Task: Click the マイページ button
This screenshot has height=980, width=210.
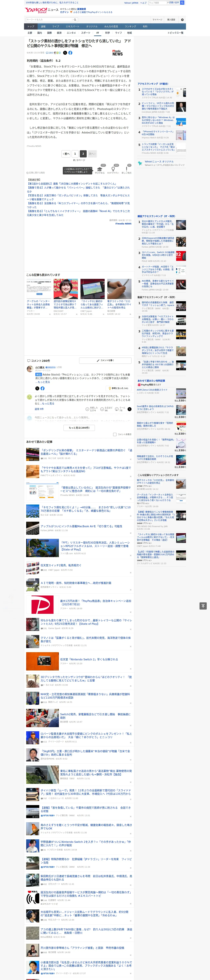Action: point(157,20)
